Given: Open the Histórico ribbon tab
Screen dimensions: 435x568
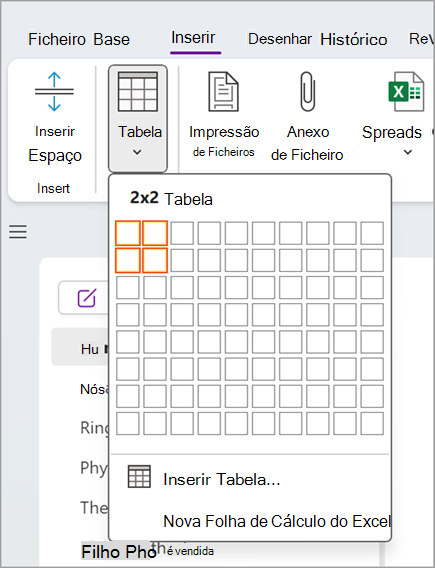Looking at the screenshot, I should (354, 39).
